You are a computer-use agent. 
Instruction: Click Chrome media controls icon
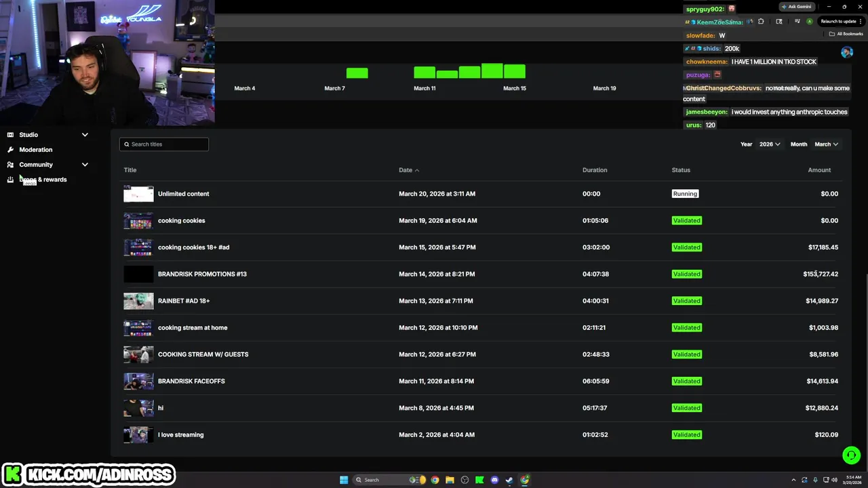(x=797, y=21)
